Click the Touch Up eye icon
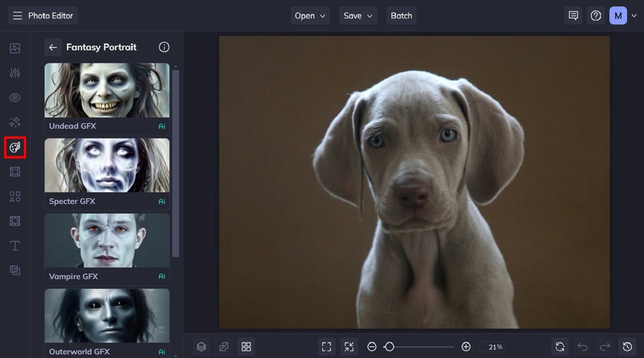Screen dimensions: 644x358 [x=15, y=98]
